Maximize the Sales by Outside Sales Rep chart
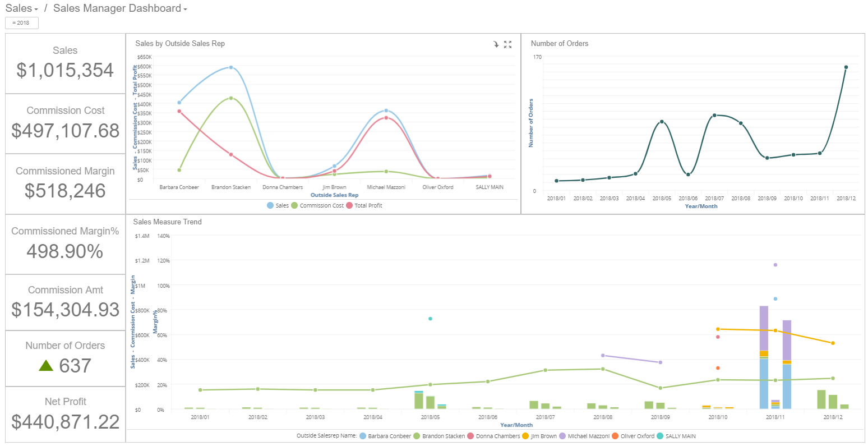The width and height of the screenshot is (868, 446). coord(508,44)
